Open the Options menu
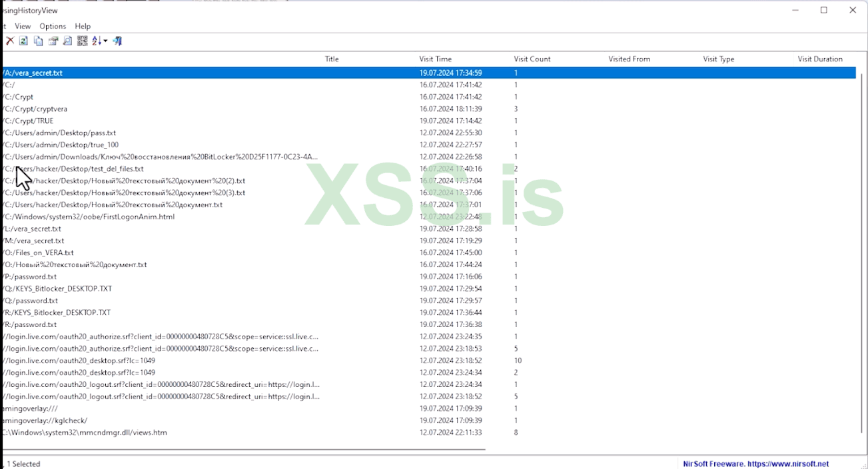 53,26
